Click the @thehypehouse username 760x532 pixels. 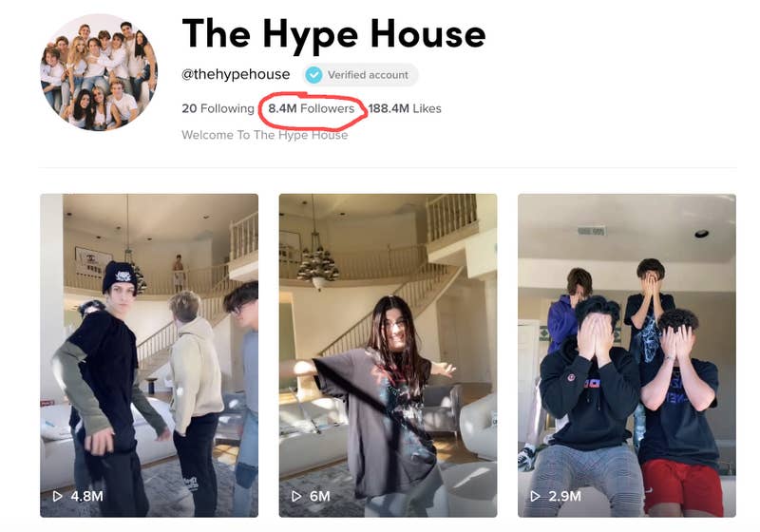[x=236, y=75]
